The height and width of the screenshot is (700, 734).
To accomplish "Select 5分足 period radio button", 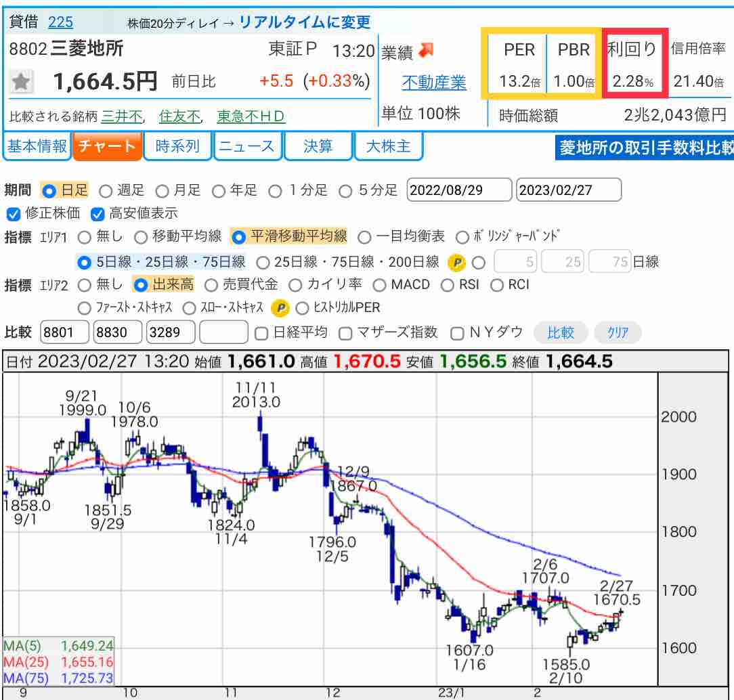I will tap(345, 191).
